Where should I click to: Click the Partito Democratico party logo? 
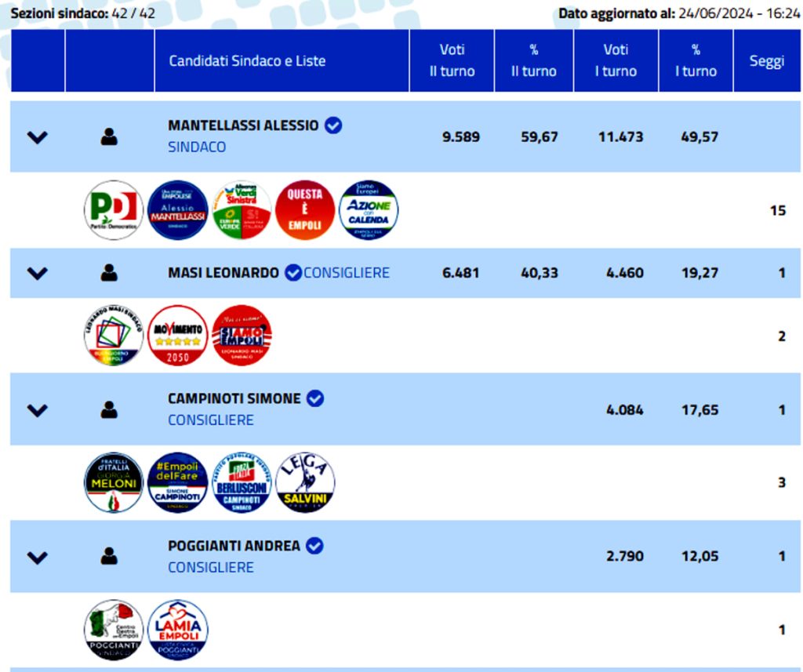point(114,210)
